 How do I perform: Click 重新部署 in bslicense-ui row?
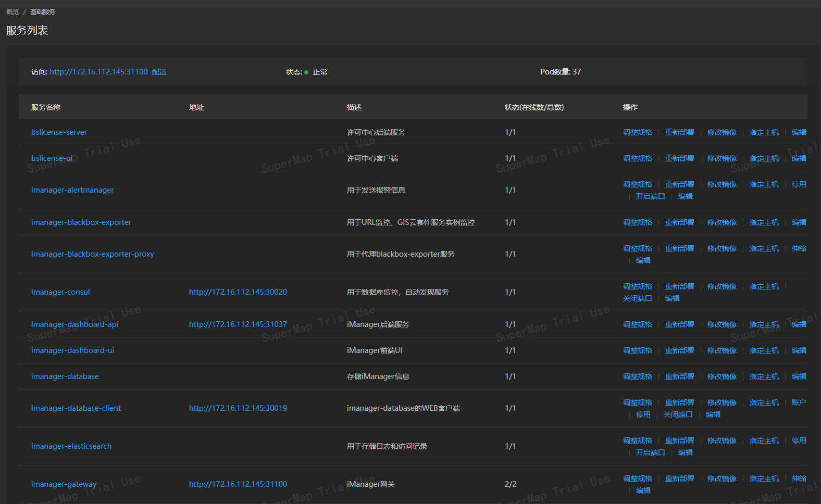click(x=680, y=158)
